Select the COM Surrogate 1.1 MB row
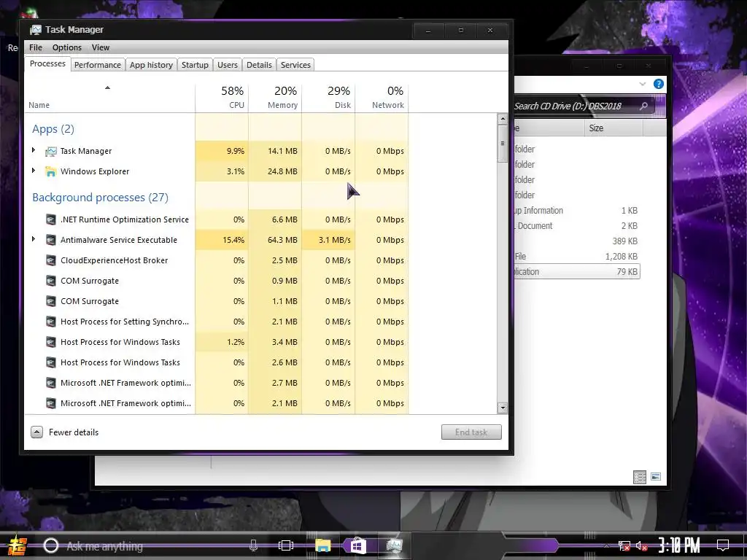This screenshot has width=747, height=560. pos(217,301)
